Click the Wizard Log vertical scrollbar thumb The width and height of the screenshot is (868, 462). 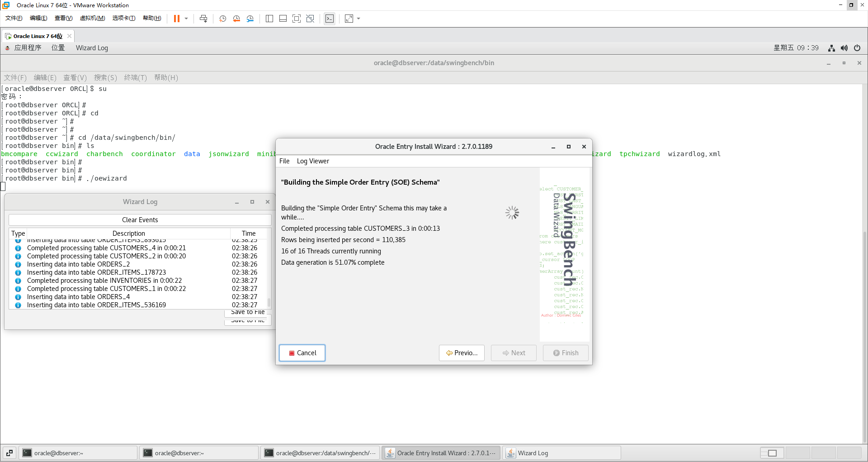pyautogui.click(x=269, y=302)
